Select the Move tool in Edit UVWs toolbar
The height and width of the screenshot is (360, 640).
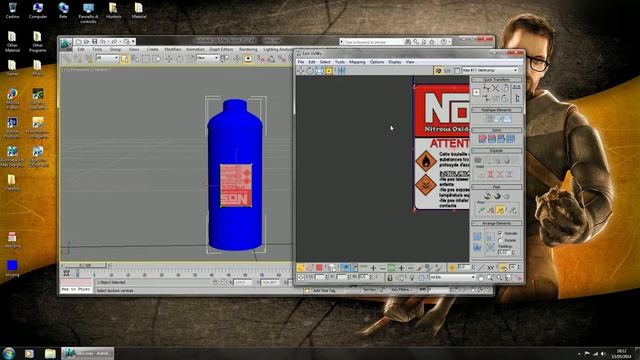point(300,71)
